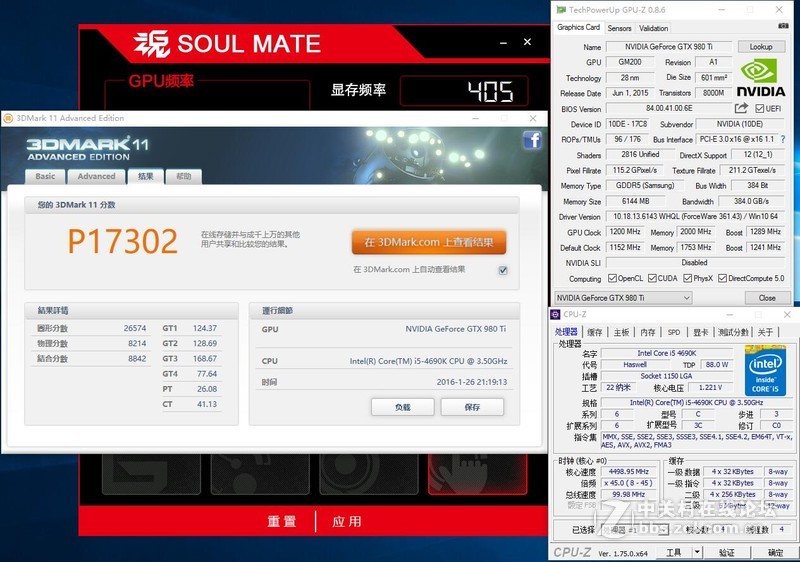Click the Lookup button in GPU-Z
The image size is (800, 562).
pos(761,47)
